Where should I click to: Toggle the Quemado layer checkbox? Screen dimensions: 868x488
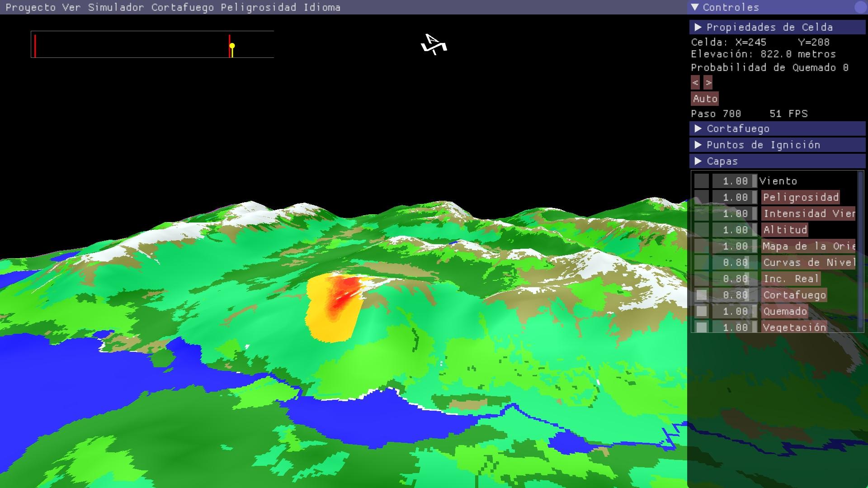coord(701,311)
